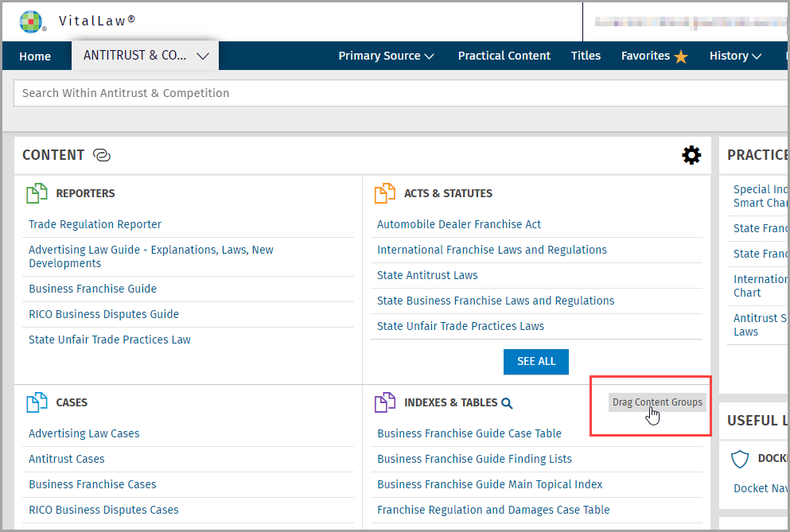Click the REPORTERS section heading

coord(85,193)
